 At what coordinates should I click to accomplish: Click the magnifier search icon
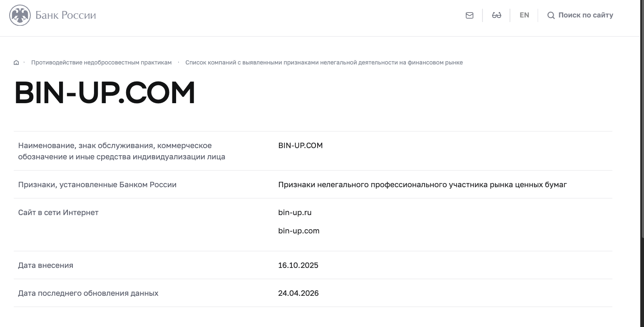tap(551, 15)
